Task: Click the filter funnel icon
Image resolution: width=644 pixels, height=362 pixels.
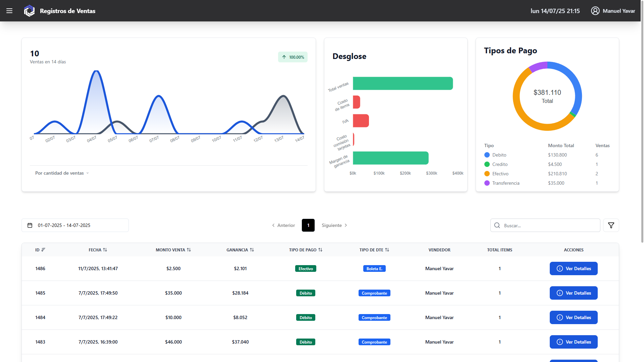Action: pyautogui.click(x=611, y=225)
